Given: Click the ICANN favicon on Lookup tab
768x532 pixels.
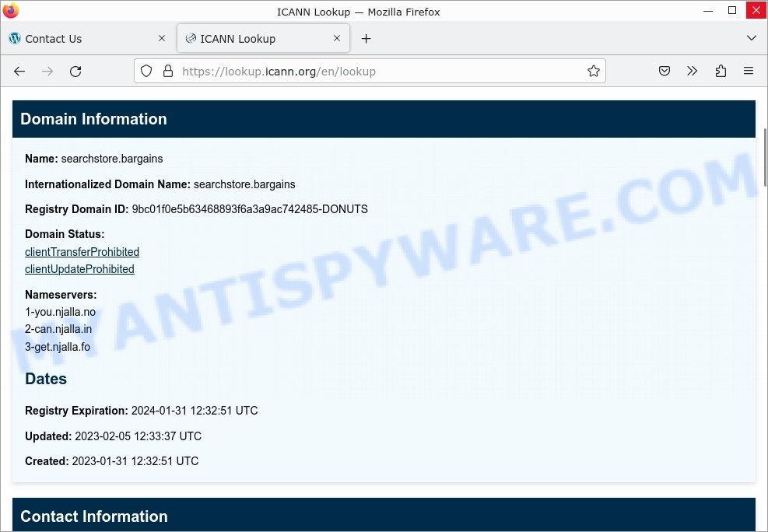Looking at the screenshot, I should click(191, 38).
